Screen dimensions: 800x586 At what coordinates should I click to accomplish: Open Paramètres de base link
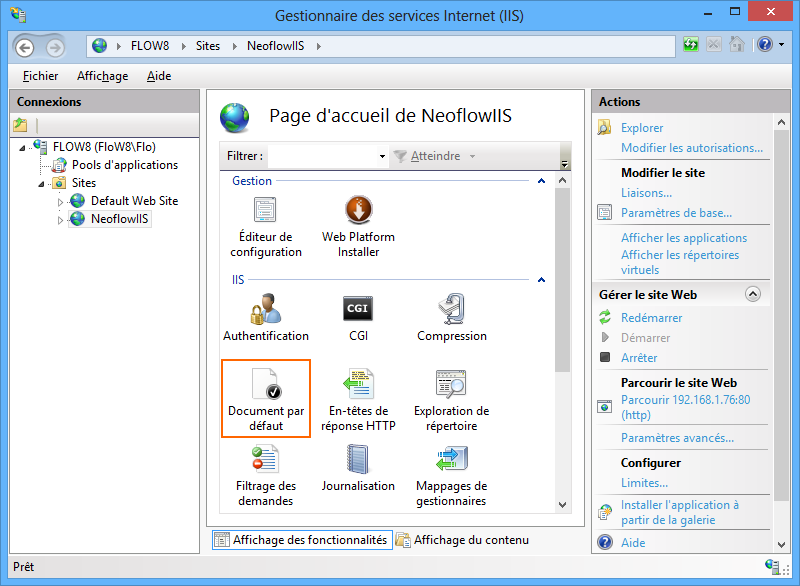[676, 213]
